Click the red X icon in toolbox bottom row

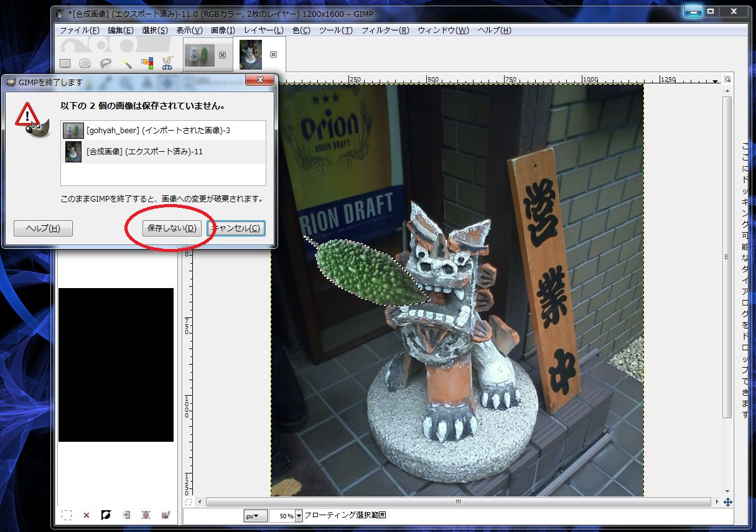86,515
